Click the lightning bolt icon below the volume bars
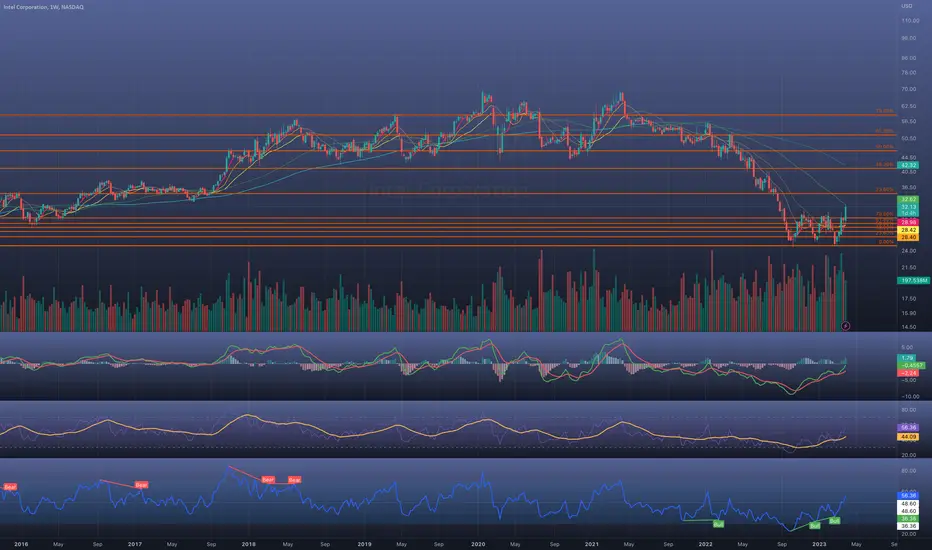This screenshot has width=932, height=550. 845,326
